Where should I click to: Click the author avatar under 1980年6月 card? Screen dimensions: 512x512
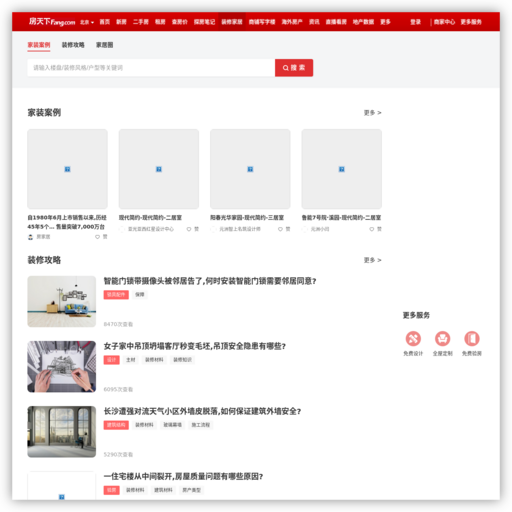point(31,237)
